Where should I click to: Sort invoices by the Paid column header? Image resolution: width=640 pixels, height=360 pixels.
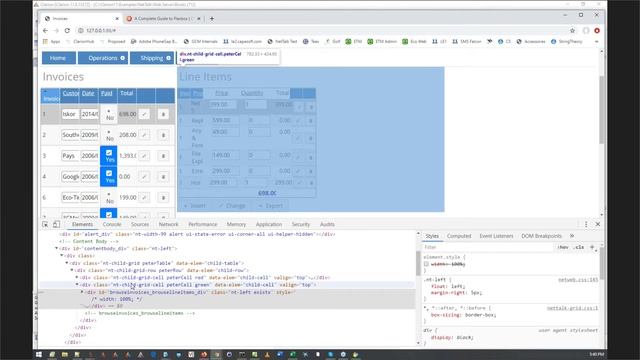pyautogui.click(x=107, y=93)
